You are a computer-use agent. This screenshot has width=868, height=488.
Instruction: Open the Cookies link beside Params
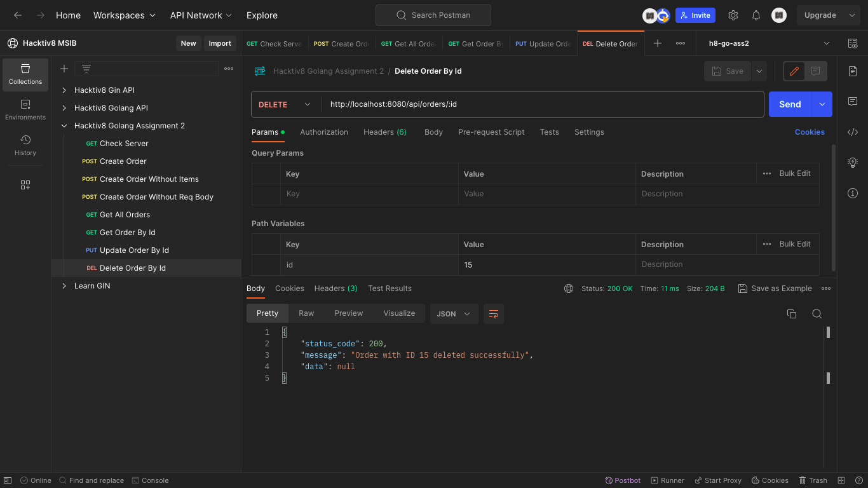pyautogui.click(x=810, y=132)
